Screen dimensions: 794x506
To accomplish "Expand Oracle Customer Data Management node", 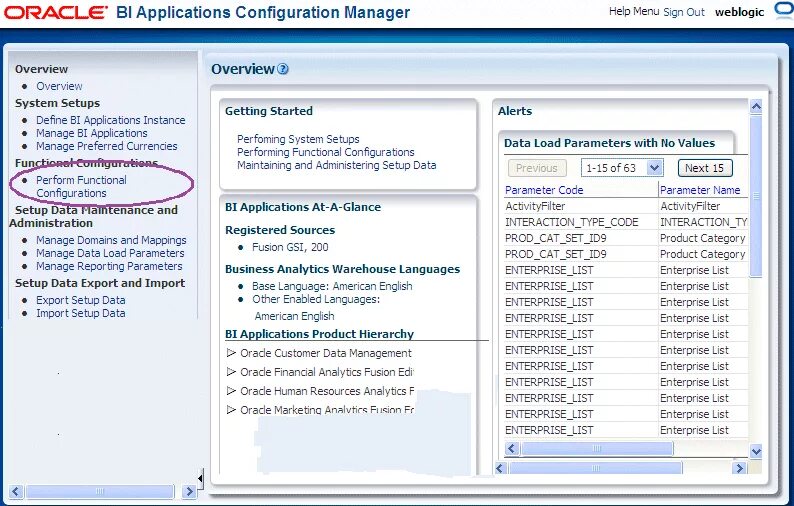I will click(231, 353).
